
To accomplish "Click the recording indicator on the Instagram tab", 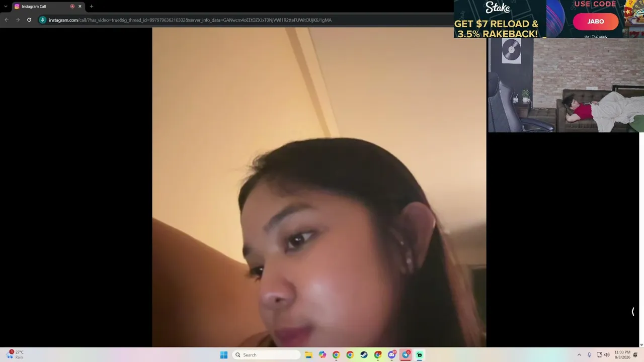I will coord(72,7).
